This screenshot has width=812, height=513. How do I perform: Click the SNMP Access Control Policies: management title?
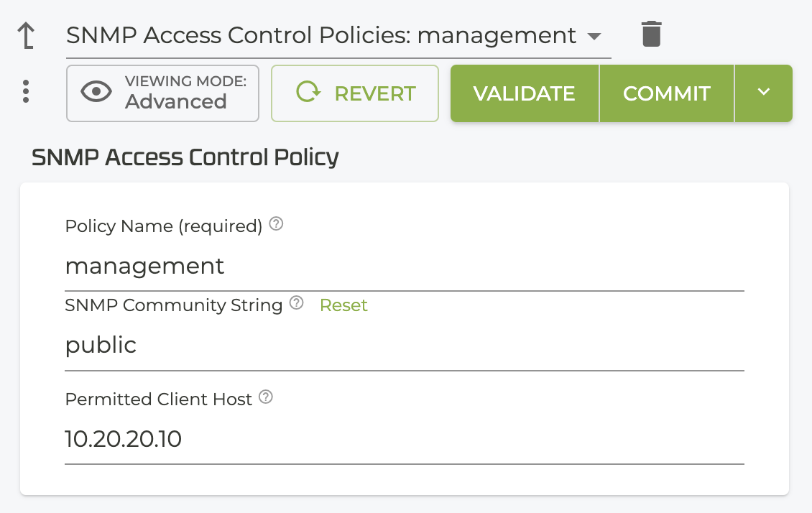[x=321, y=35]
